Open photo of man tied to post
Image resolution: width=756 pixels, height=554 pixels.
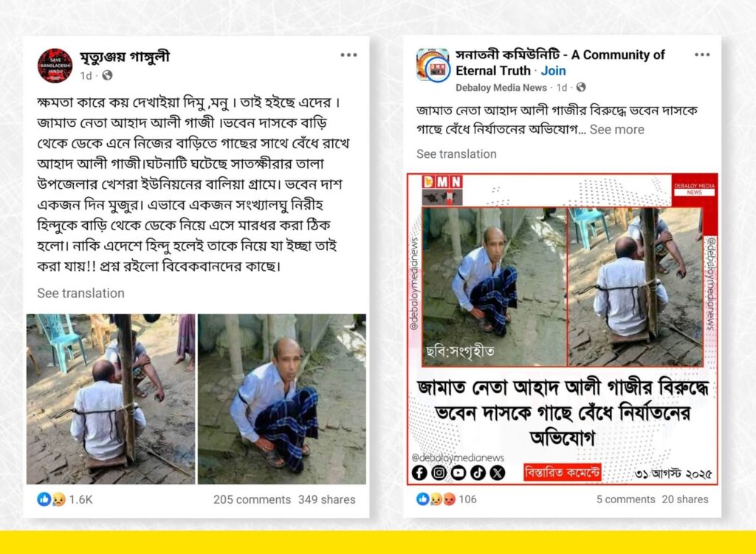[111, 399]
